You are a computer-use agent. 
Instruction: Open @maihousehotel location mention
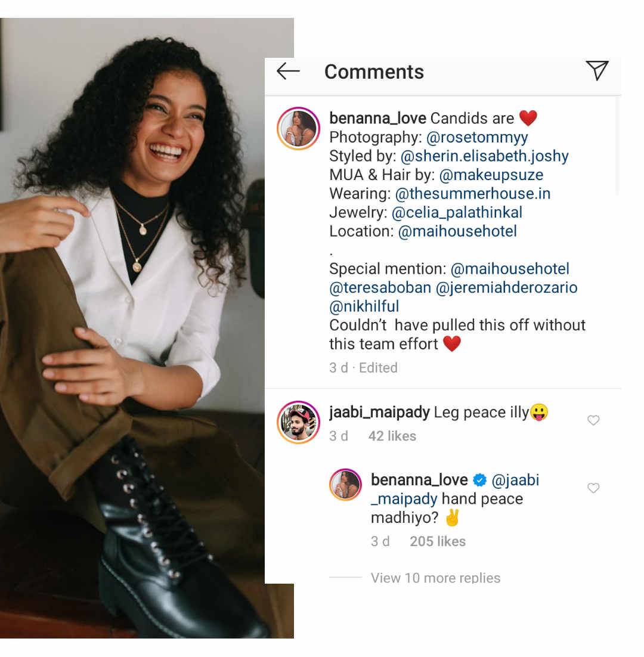(457, 231)
